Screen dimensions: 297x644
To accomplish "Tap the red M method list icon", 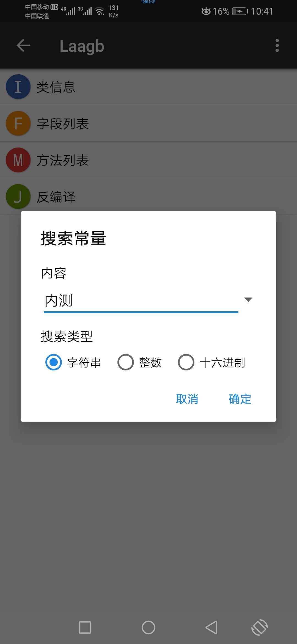I will [18, 160].
